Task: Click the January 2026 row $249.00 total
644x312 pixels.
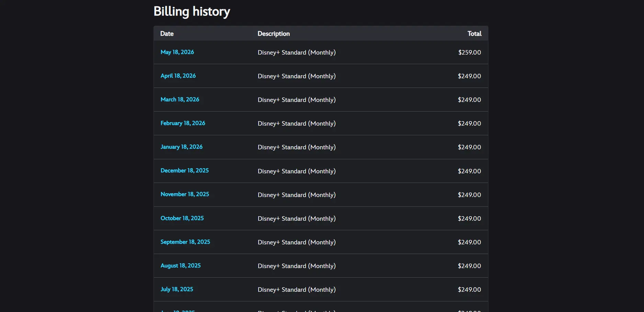Action: pos(470,147)
